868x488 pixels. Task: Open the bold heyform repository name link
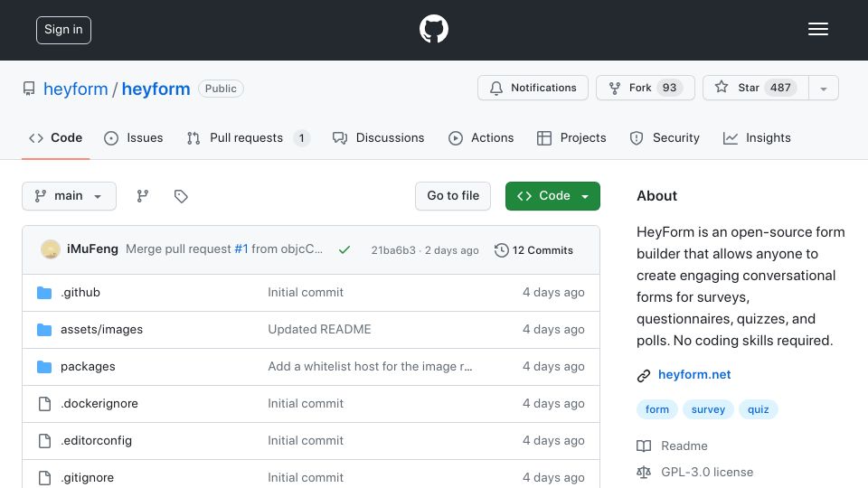click(x=156, y=89)
